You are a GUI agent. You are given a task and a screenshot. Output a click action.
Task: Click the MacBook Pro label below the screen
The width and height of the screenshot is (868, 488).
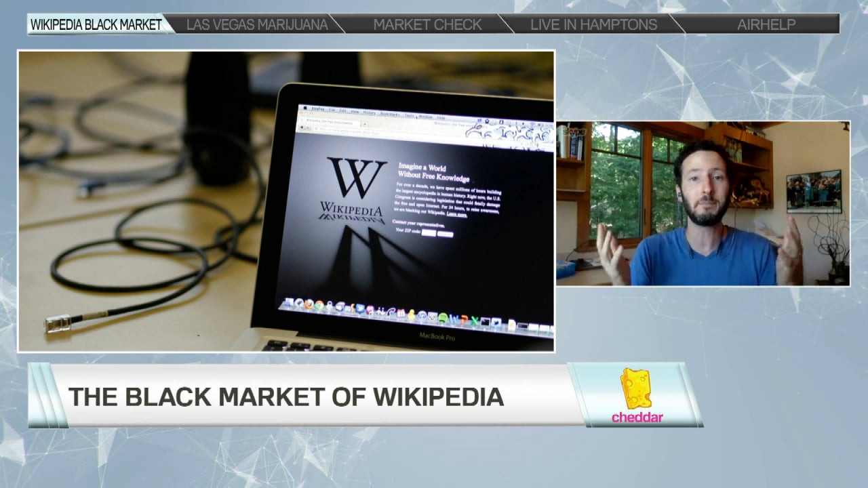click(x=437, y=337)
